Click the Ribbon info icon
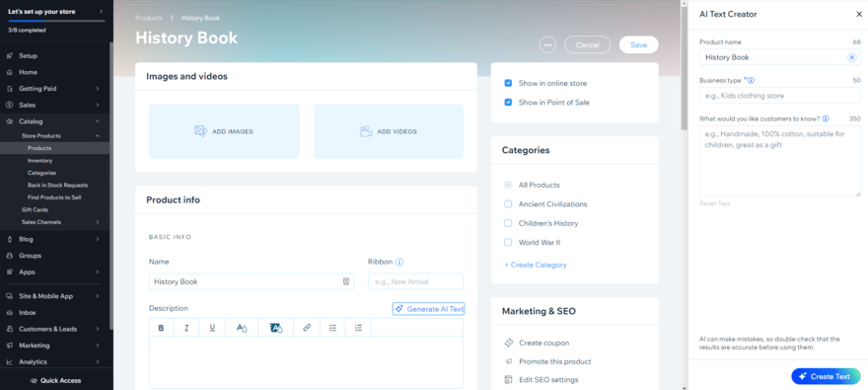The image size is (868, 390). coord(399,262)
